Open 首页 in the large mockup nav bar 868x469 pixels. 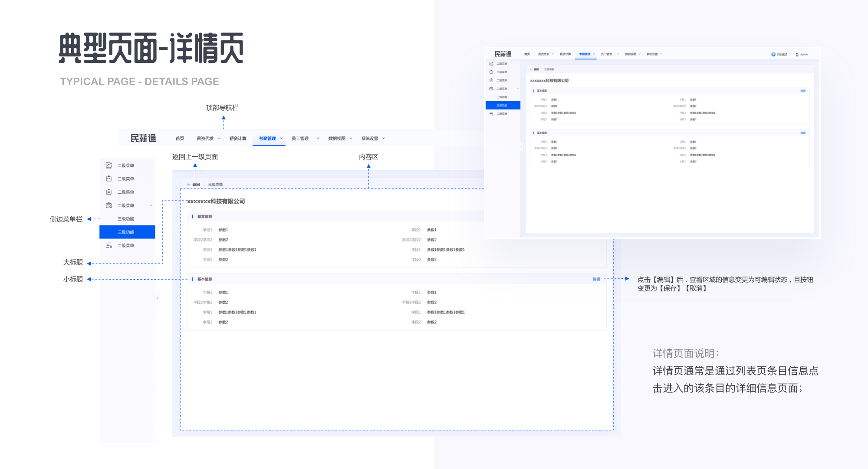tap(180, 139)
